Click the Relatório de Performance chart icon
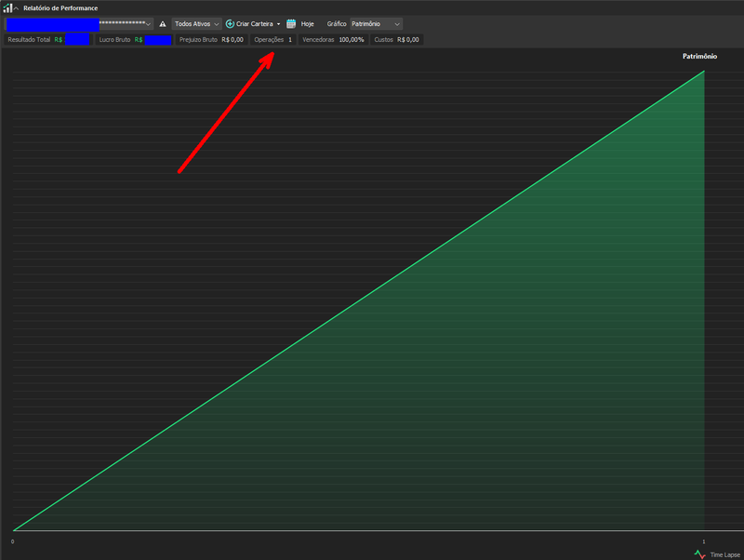744x560 pixels. coord(7,7)
